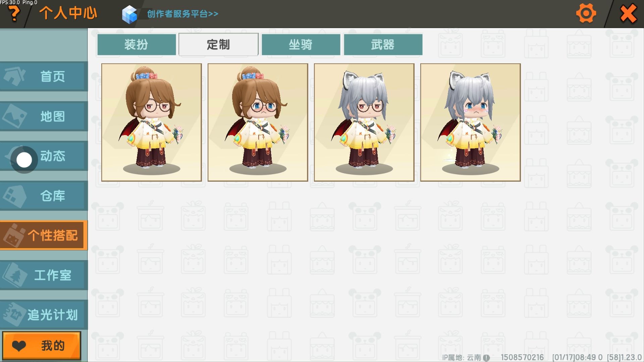Screen dimensions: 644x362
Task: Select the brown-haired avatar with blue eyes
Action: coord(258,122)
